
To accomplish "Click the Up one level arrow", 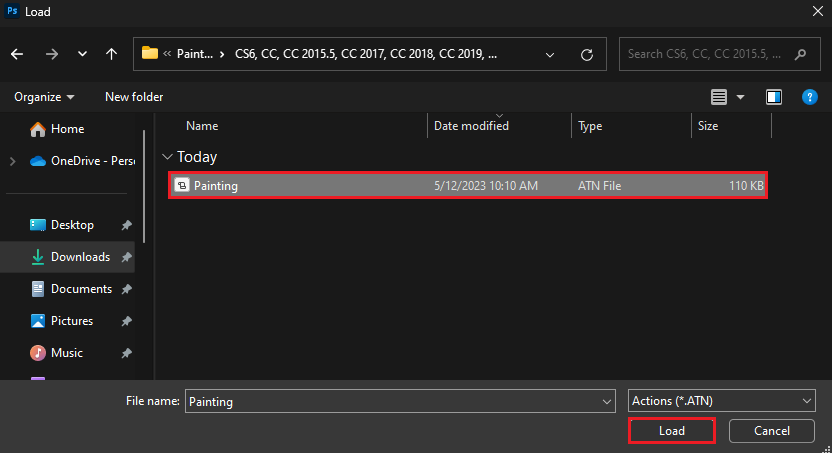I will (111, 54).
